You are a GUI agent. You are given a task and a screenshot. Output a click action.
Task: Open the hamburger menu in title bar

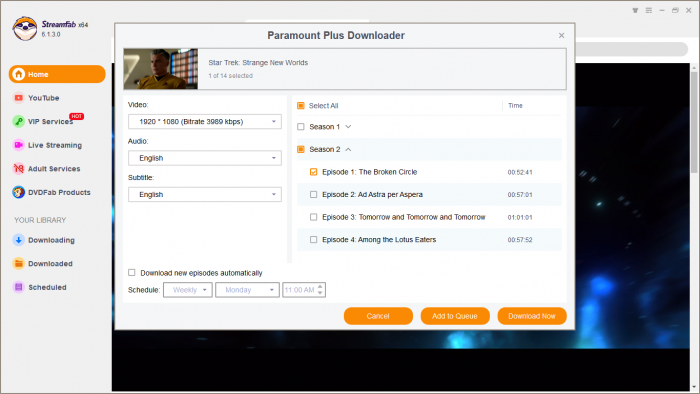coord(649,10)
